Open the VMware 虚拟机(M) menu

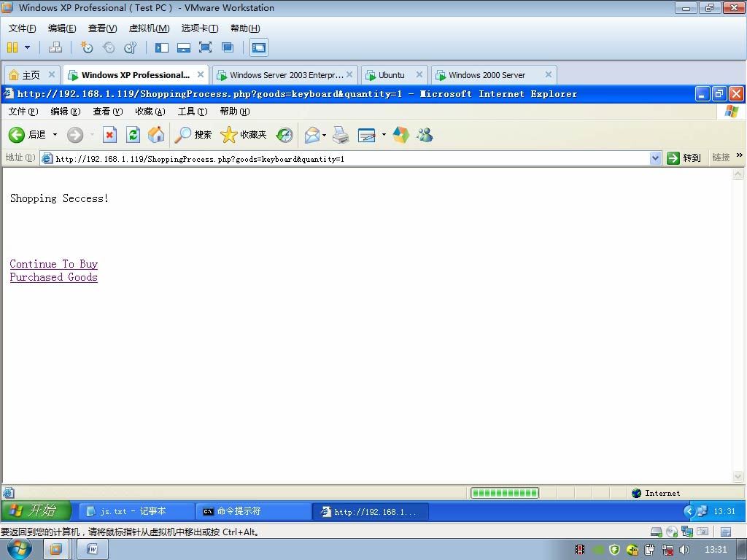[x=149, y=28]
